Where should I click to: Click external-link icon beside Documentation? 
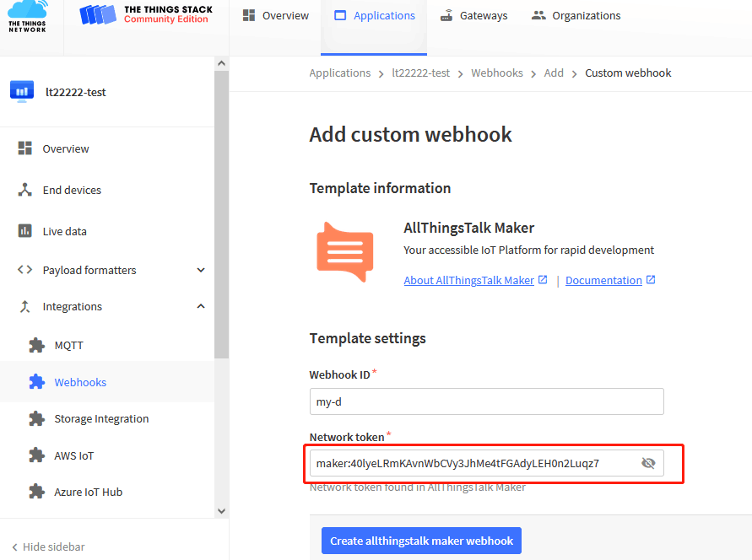(651, 279)
